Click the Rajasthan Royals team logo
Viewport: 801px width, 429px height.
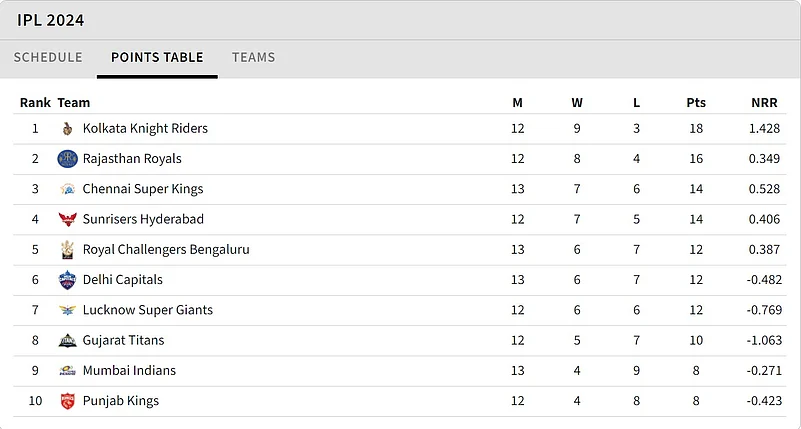pyautogui.click(x=67, y=159)
